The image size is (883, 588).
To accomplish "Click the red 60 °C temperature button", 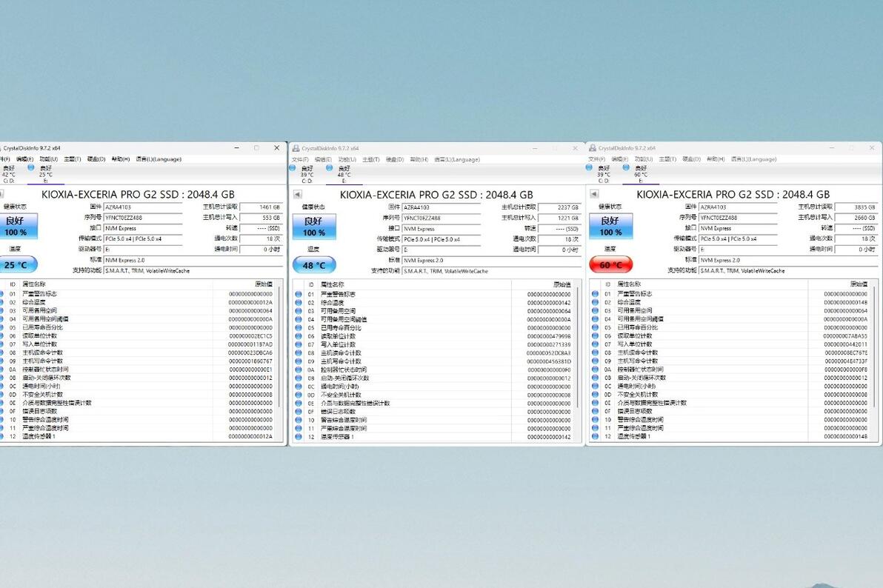I will click(611, 264).
